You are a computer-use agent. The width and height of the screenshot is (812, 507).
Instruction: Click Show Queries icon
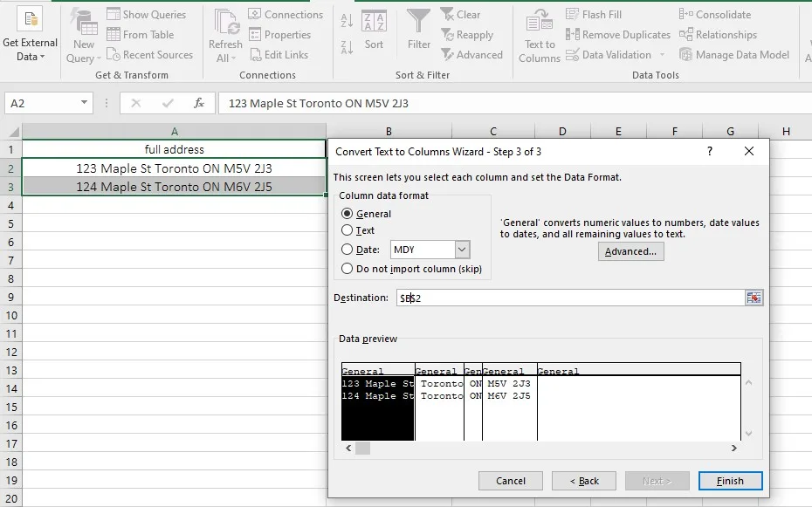114,14
